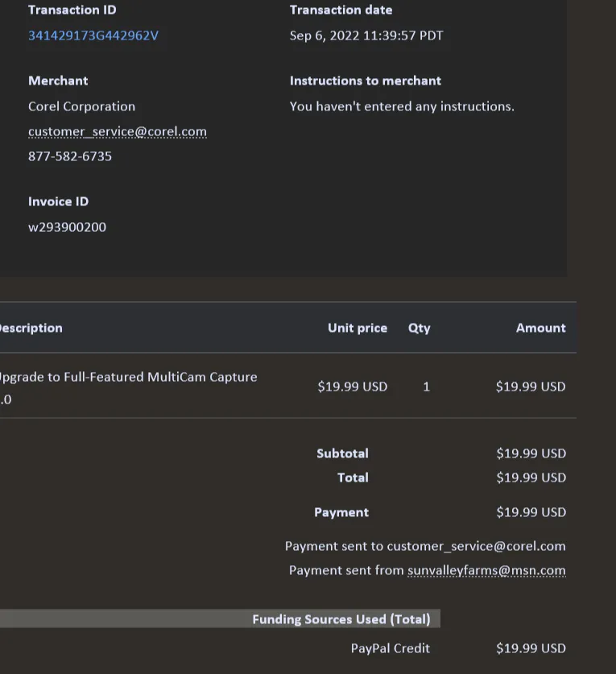Select PayPal Credit funding source label
The height and width of the screenshot is (674, 616).
point(391,648)
